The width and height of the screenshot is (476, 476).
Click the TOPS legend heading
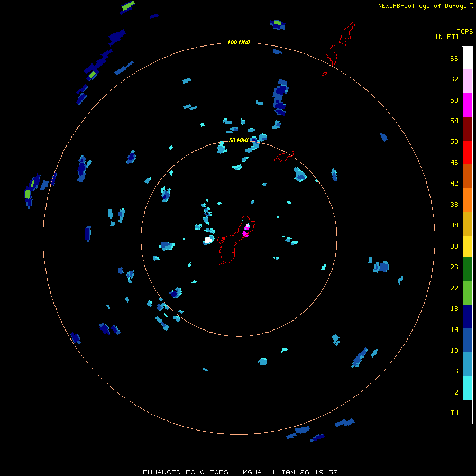pyautogui.click(x=465, y=31)
